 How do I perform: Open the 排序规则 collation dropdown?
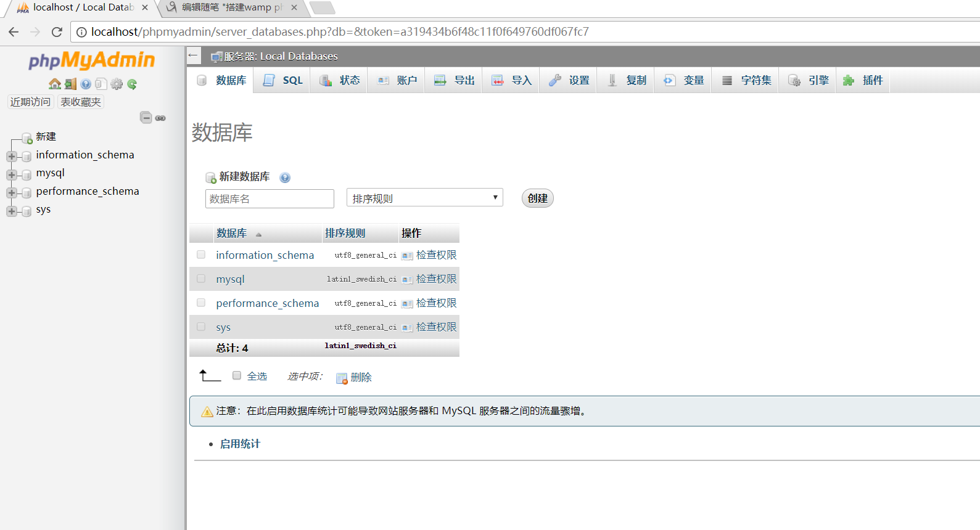(x=425, y=198)
